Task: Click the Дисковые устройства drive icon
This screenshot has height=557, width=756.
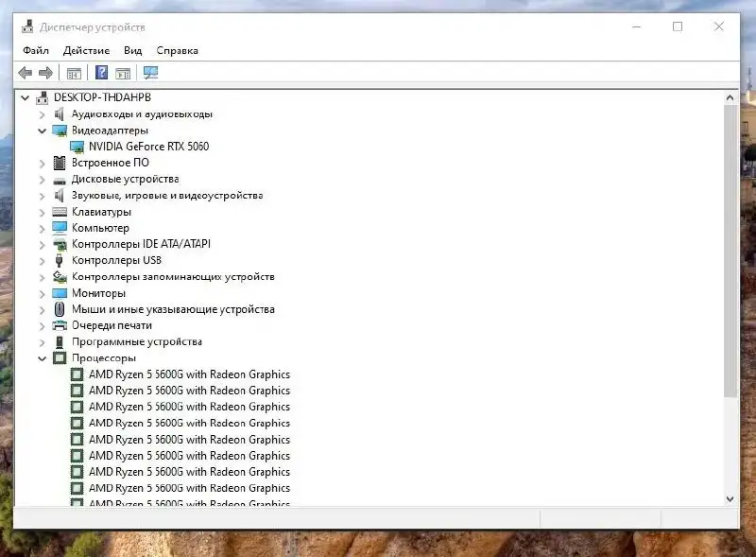Action: (x=60, y=181)
